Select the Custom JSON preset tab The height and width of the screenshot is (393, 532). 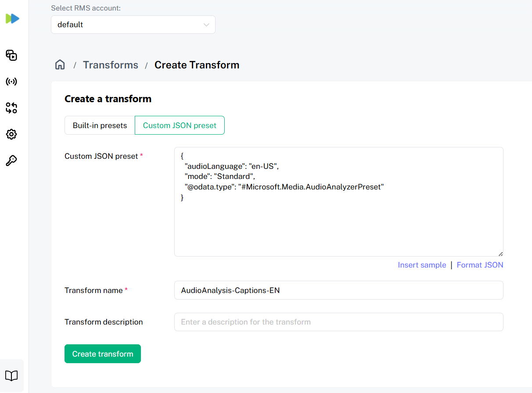tap(180, 125)
